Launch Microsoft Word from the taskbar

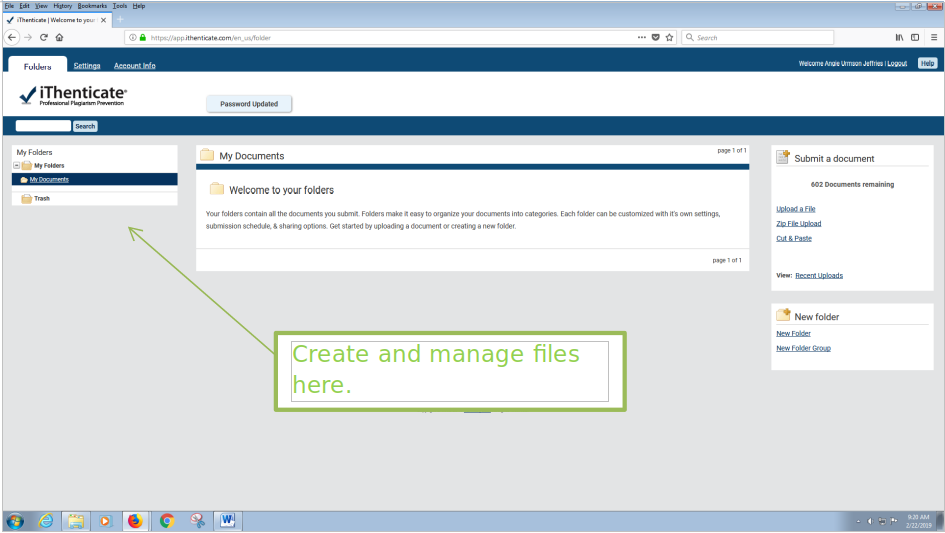click(227, 520)
